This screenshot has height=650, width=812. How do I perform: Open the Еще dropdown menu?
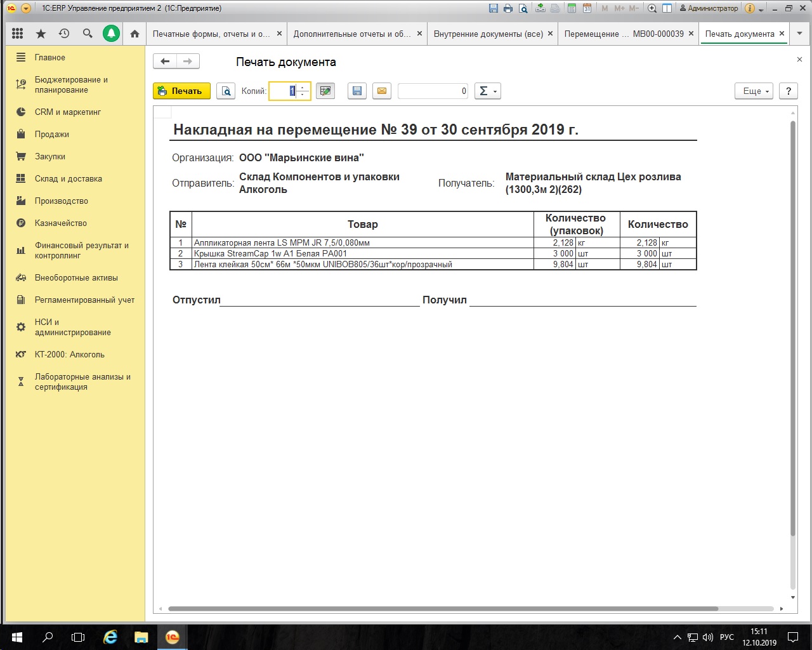point(754,91)
